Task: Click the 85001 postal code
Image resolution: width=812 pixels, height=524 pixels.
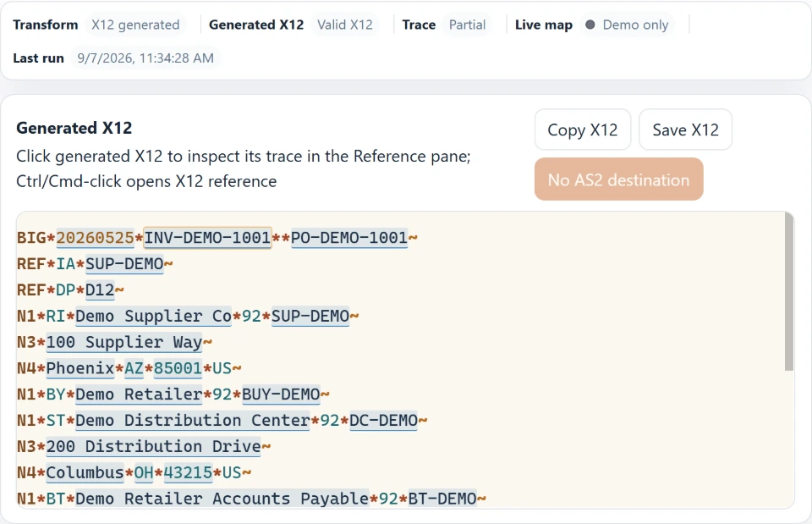Action: pos(178,368)
